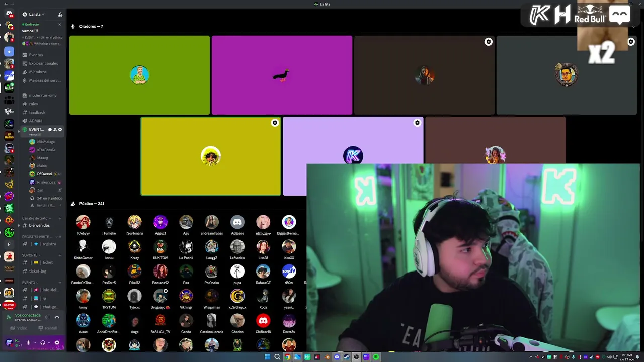This screenshot has width=644, height=362.
Task: Deafen audio with headphones icon
Action: pos(42,343)
